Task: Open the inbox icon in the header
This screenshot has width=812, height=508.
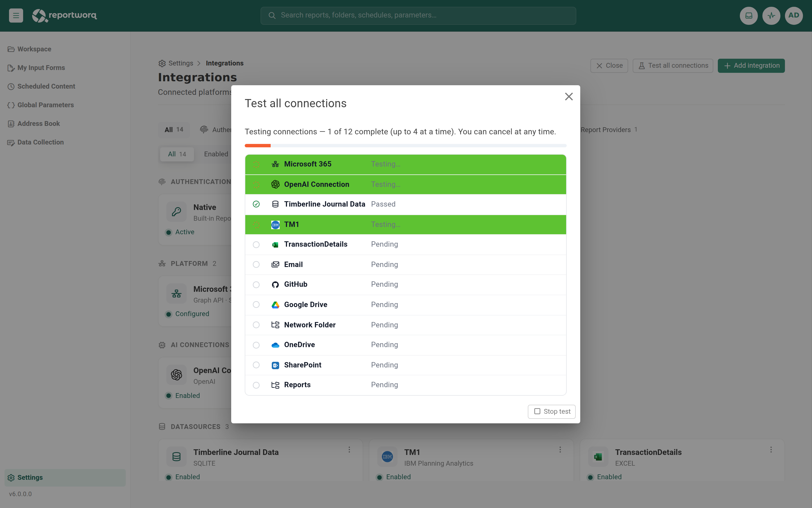Action: [x=749, y=16]
